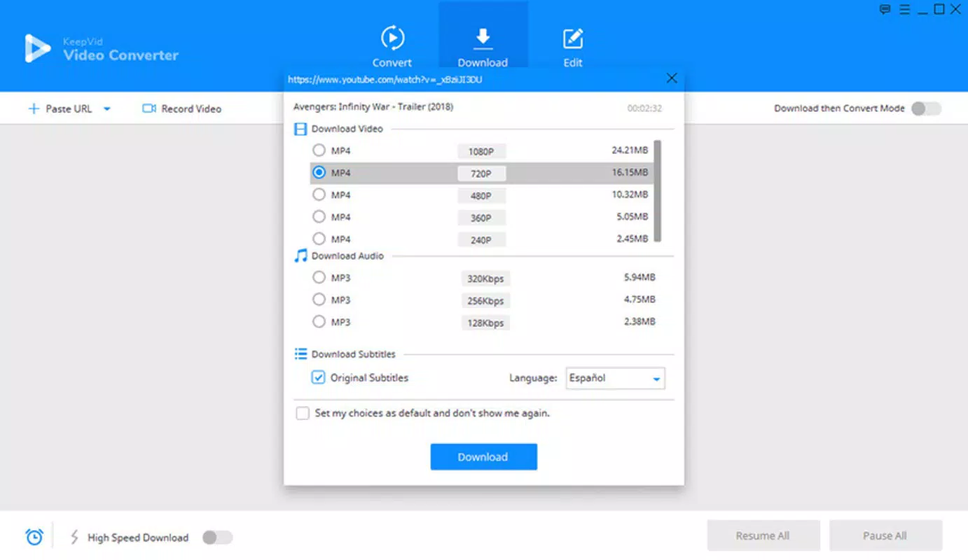Toggle the High Speed Download switch
This screenshot has width=968, height=560.
[x=217, y=538]
